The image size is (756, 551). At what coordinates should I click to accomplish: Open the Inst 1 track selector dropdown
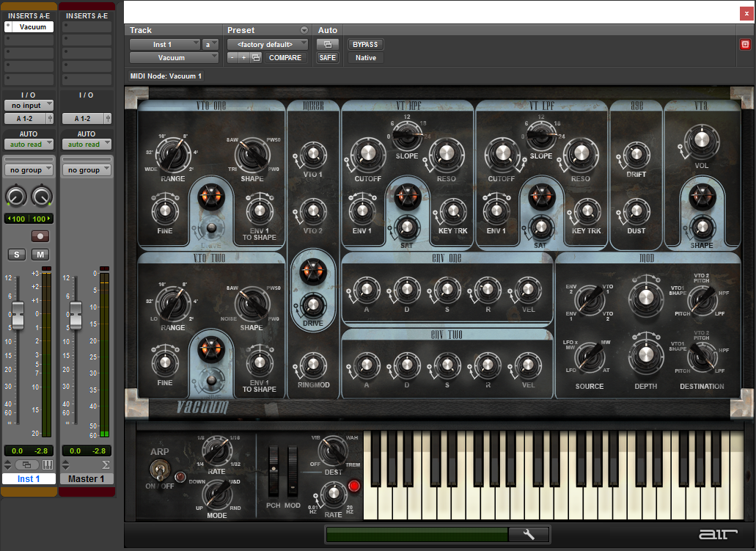tap(165, 44)
